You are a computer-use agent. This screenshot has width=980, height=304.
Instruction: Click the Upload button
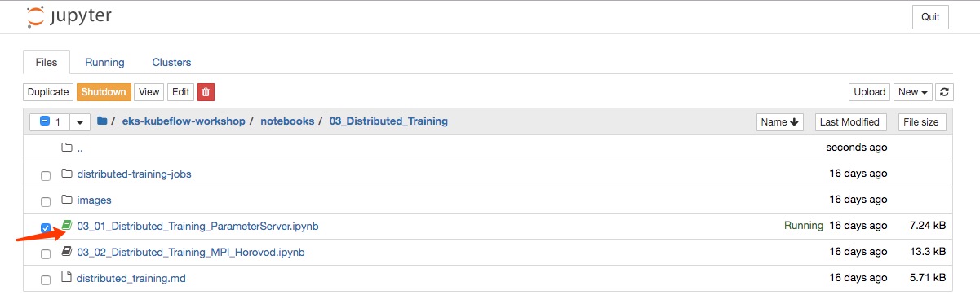coord(870,92)
